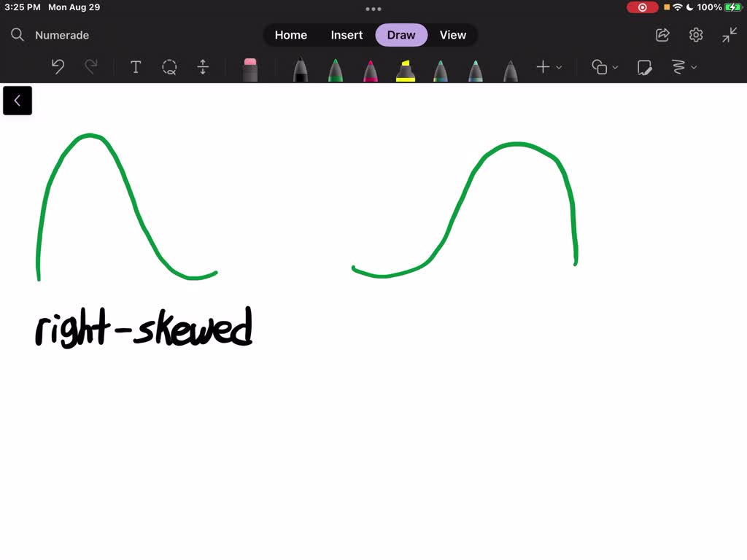Open the share icon

pos(662,35)
